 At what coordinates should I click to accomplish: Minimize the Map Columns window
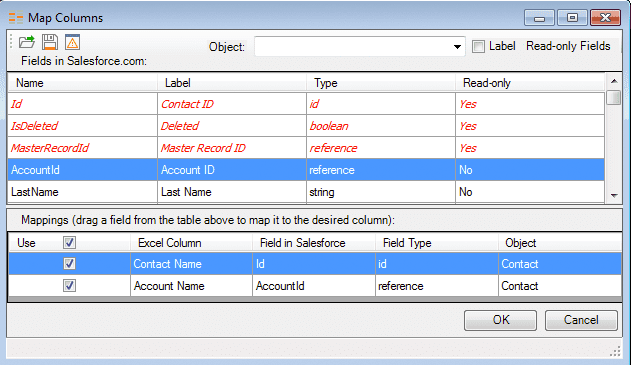point(540,18)
